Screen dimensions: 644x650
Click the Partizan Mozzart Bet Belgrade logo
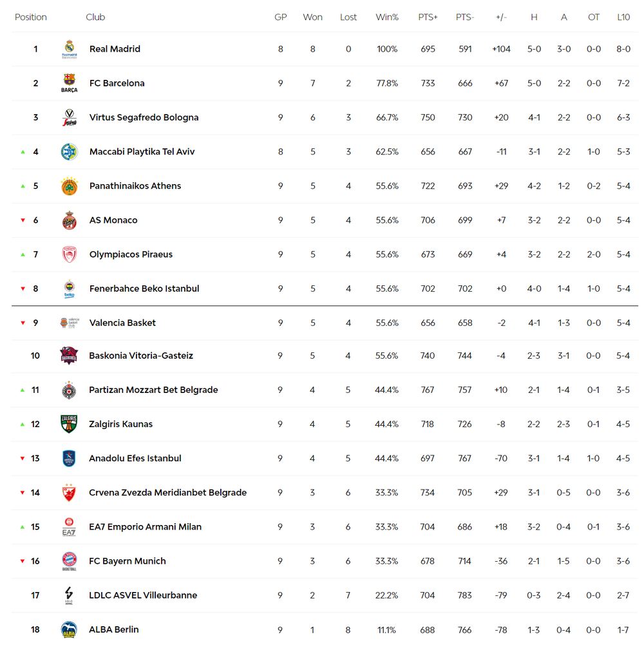(x=69, y=390)
